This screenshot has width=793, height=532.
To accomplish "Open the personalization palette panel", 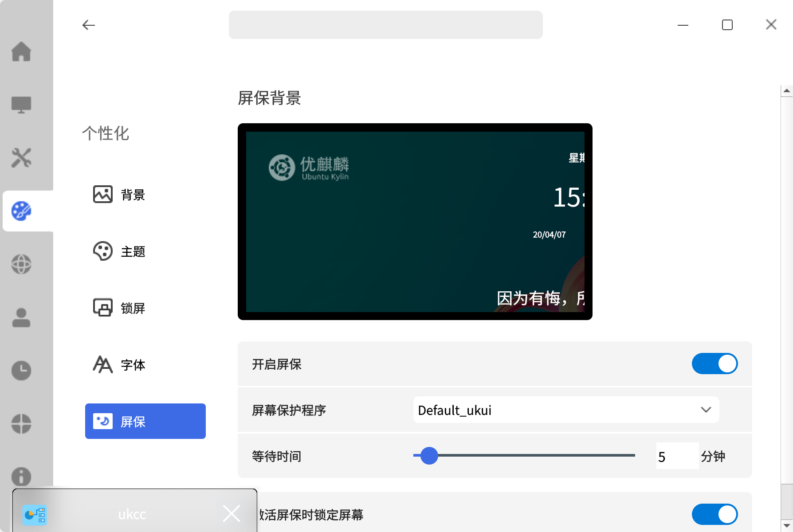I will (22, 211).
